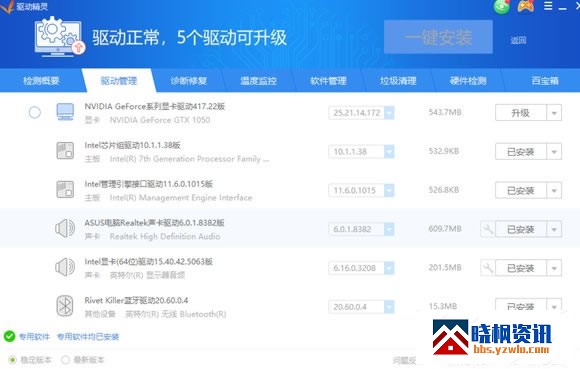The image size is (580, 369).
Task: Click the 一键安装 button
Action: [x=438, y=37]
